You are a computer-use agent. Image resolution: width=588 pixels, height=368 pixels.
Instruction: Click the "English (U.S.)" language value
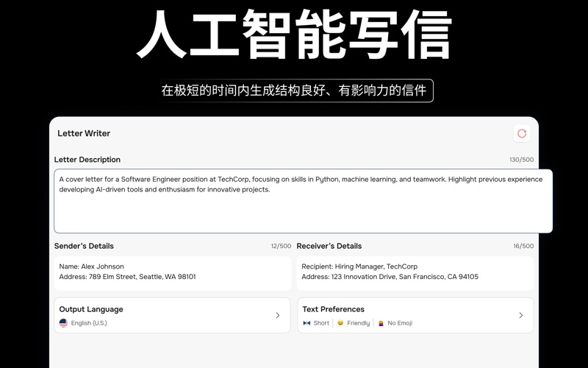coord(89,323)
